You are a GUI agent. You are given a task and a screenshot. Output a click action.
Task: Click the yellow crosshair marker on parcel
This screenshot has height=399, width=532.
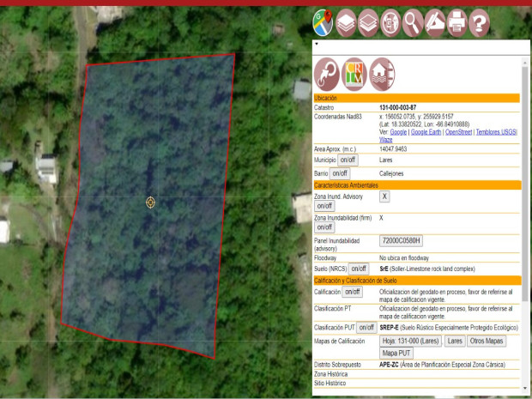(151, 203)
